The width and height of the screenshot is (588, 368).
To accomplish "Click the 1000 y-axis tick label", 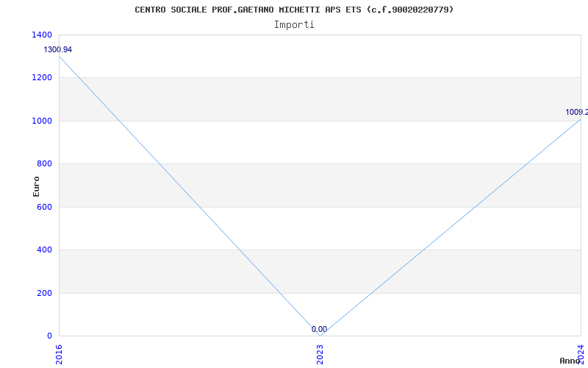I will coord(42,121).
